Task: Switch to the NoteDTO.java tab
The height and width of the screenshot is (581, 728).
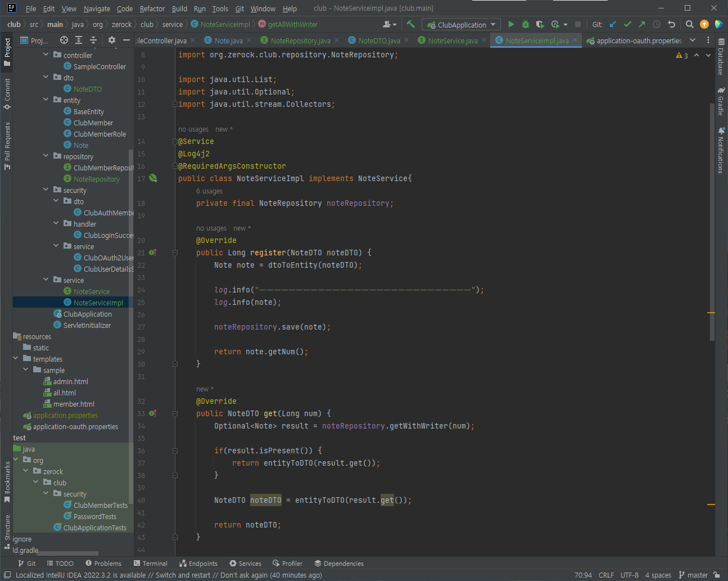Action: [x=379, y=40]
